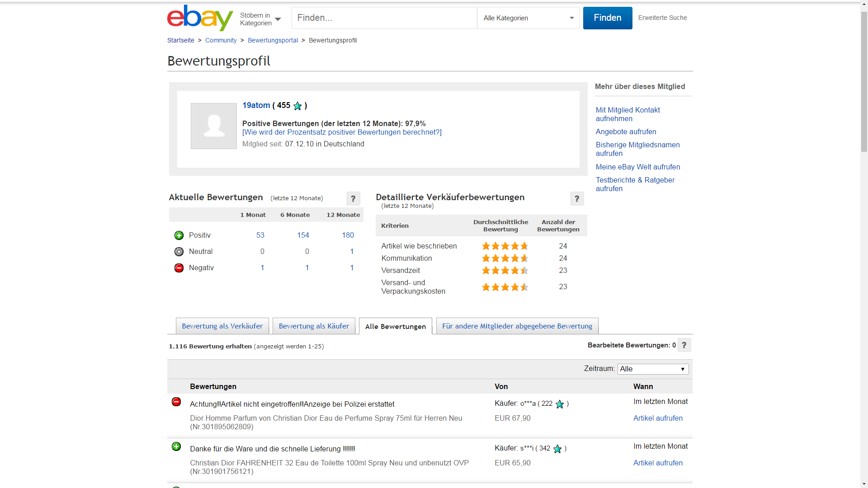Switch to Bewertung als Verkäufer tab
The width and height of the screenshot is (868, 488).
222,326
